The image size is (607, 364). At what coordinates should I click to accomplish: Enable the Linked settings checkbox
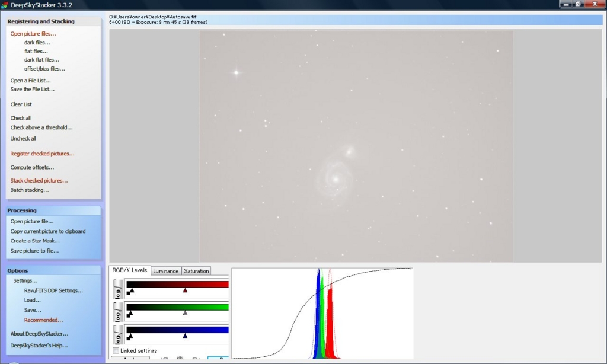(x=116, y=350)
